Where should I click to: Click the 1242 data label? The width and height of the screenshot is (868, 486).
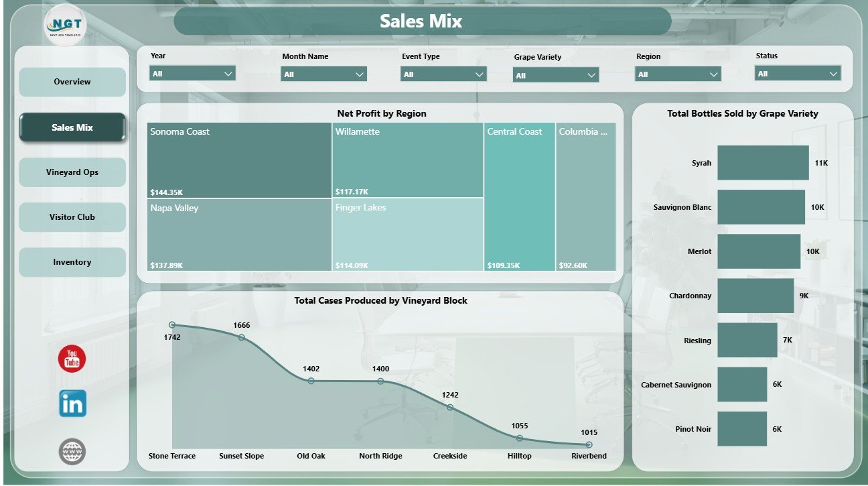(450, 395)
